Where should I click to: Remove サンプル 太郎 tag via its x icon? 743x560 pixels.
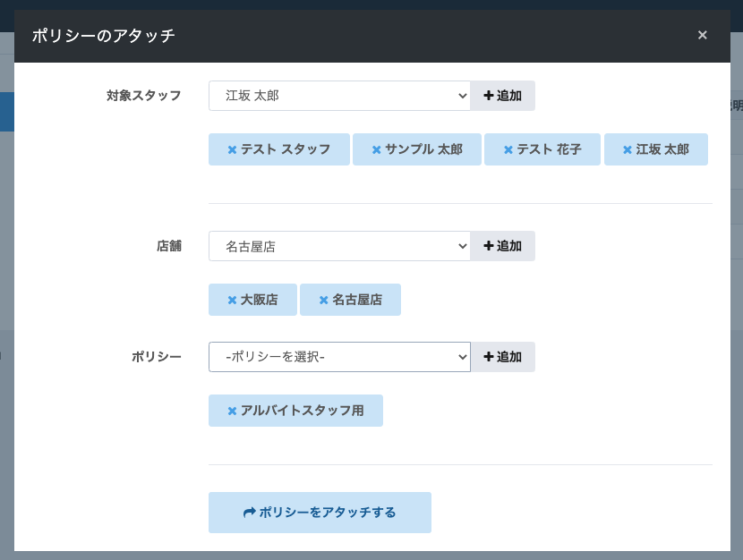click(x=377, y=150)
